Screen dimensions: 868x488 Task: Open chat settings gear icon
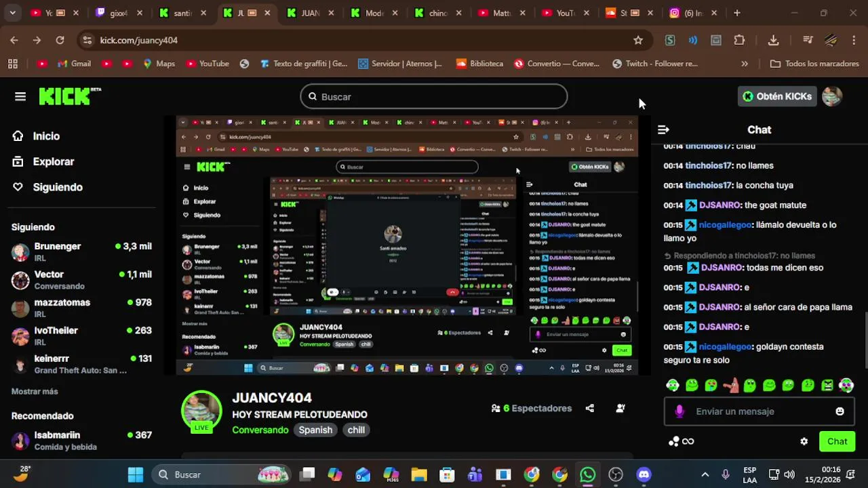(x=804, y=441)
